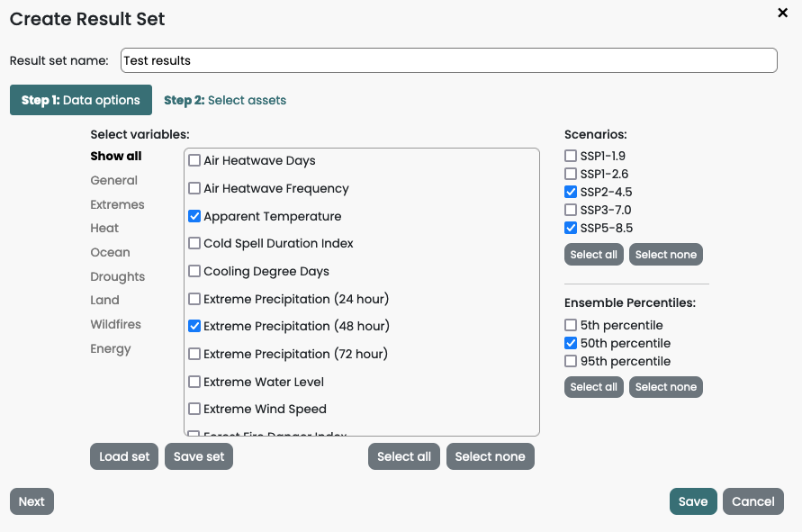Image resolution: width=802 pixels, height=532 pixels.
Task: Filter variables by Land category
Action: (104, 300)
